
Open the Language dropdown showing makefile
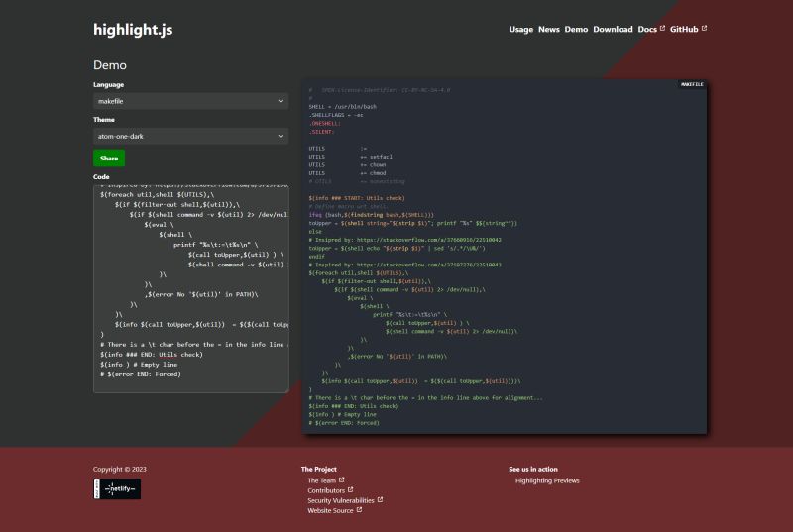[x=190, y=101]
